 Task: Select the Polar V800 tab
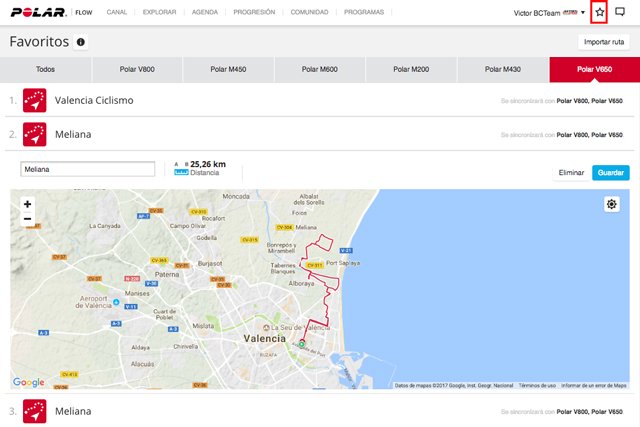[x=137, y=69]
